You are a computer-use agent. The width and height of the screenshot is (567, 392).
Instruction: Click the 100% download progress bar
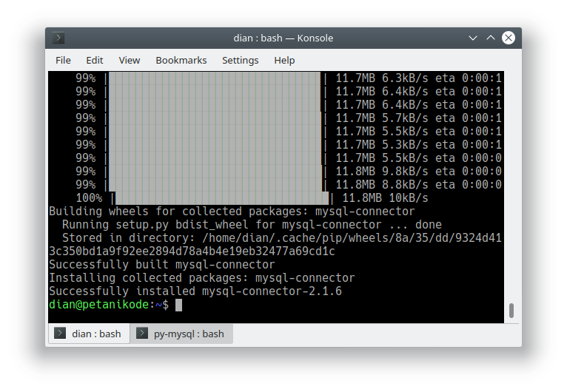point(221,198)
